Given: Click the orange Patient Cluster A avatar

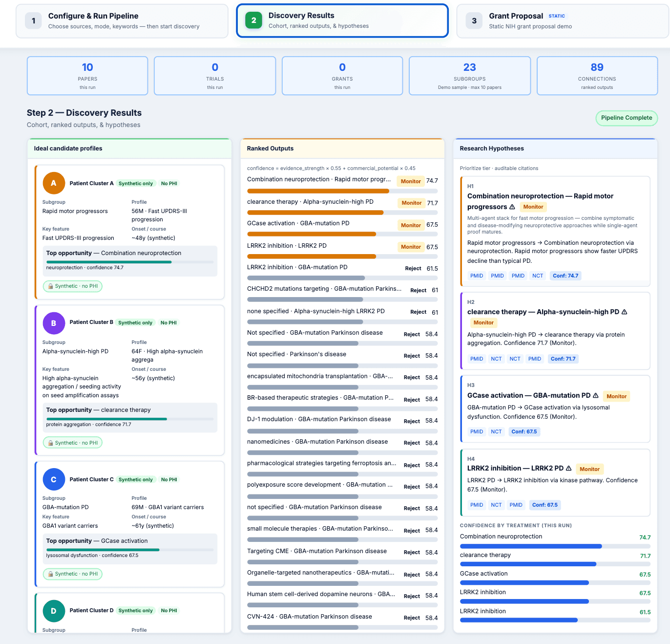Looking at the screenshot, I should [54, 183].
